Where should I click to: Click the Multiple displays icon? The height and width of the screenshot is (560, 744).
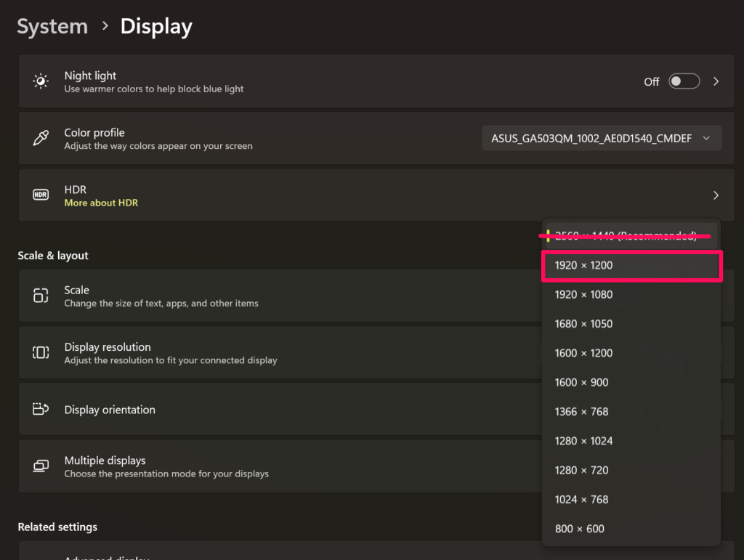pos(41,466)
